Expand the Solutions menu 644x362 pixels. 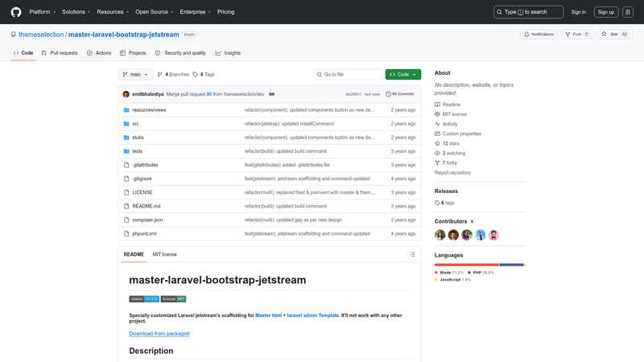coord(76,12)
